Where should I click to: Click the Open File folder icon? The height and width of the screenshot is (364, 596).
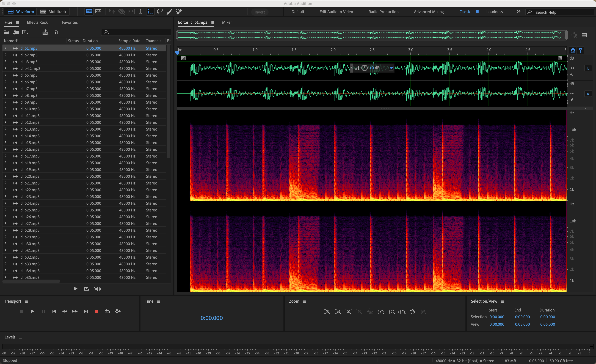[7, 32]
